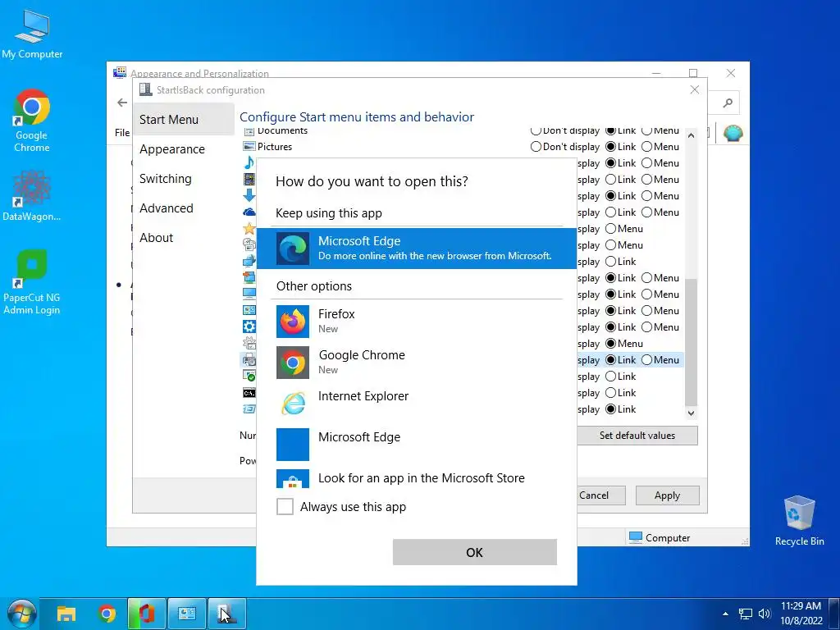This screenshot has width=840, height=630.
Task: Switch to the Start Menu tab
Action: [183, 120]
